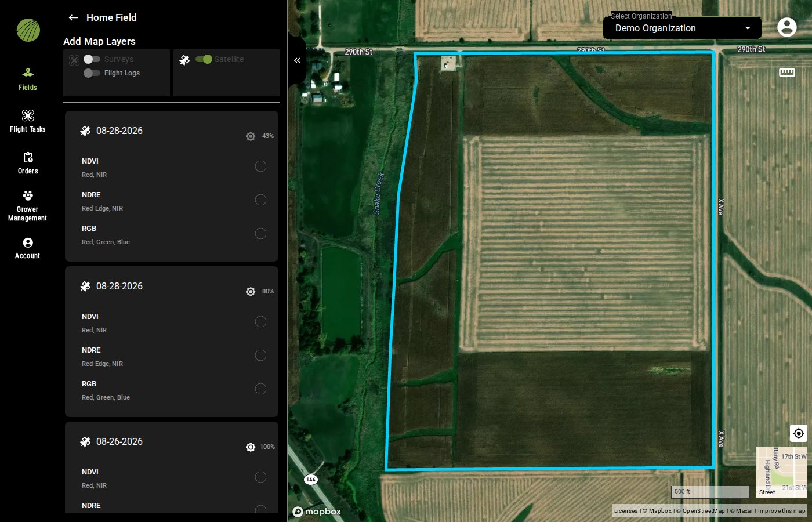Click satellite icon on 08-28-2026 80% card
The height and width of the screenshot is (522, 812).
click(x=85, y=287)
